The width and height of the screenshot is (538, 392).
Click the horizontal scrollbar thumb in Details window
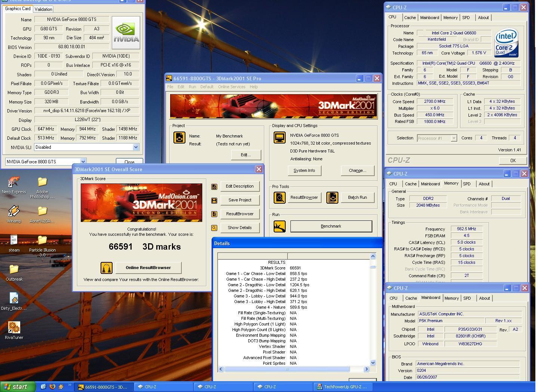287,369
